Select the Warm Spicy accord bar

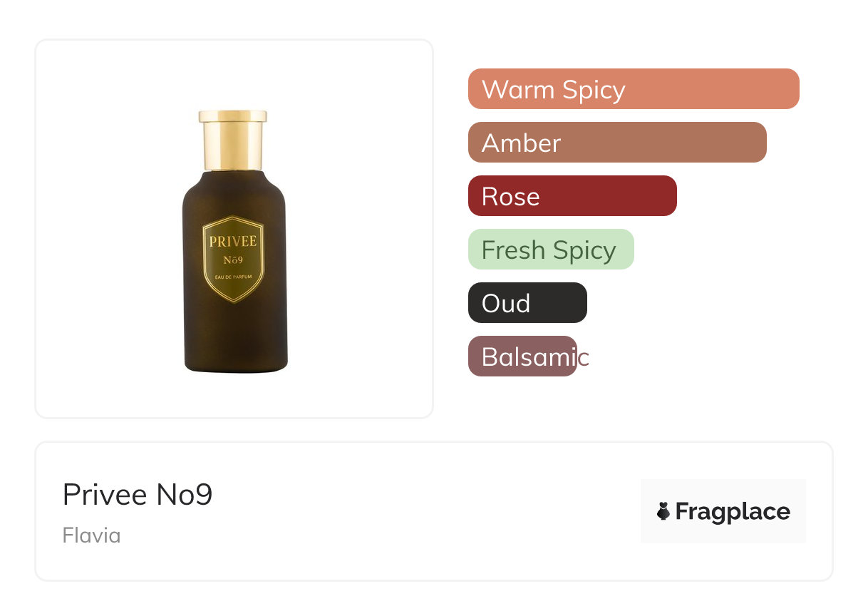click(634, 89)
